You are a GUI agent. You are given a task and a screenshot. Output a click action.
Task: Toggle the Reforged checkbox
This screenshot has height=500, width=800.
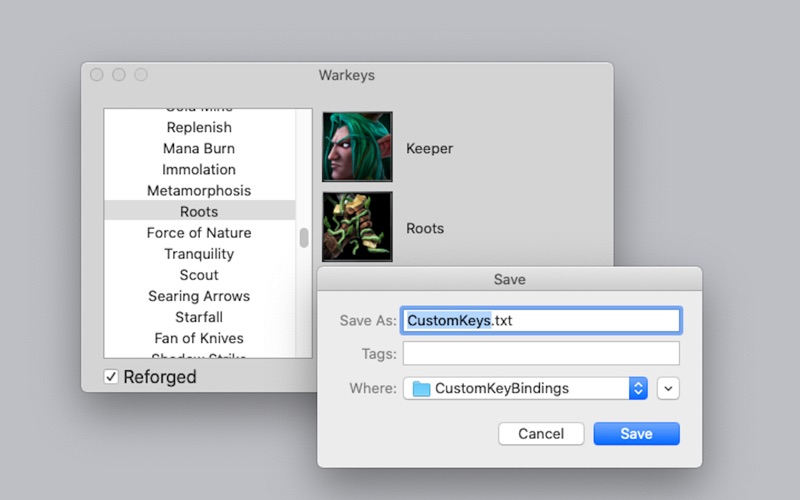tap(111, 377)
